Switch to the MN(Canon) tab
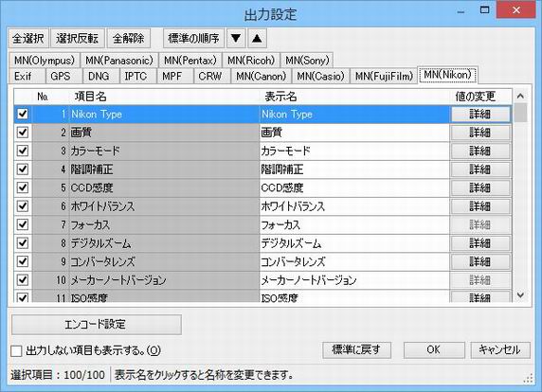Screen dimensions: 542x392 tap(261, 76)
